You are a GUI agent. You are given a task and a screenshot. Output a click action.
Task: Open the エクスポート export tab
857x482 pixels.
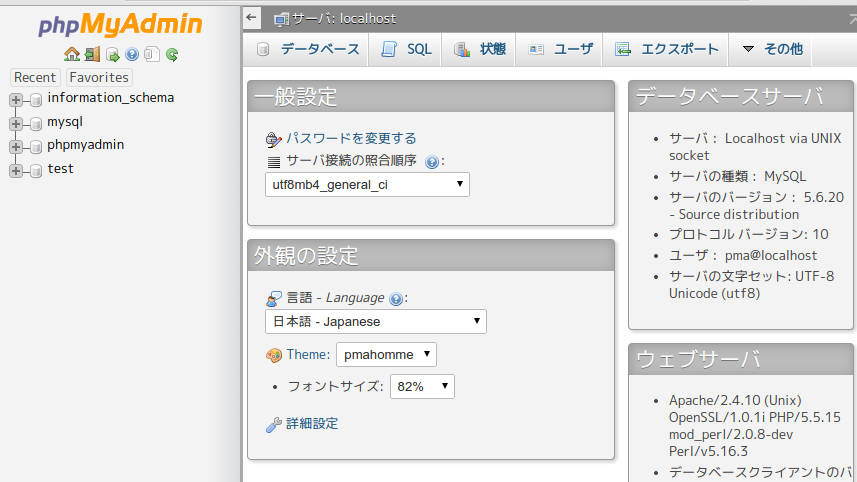click(x=666, y=49)
